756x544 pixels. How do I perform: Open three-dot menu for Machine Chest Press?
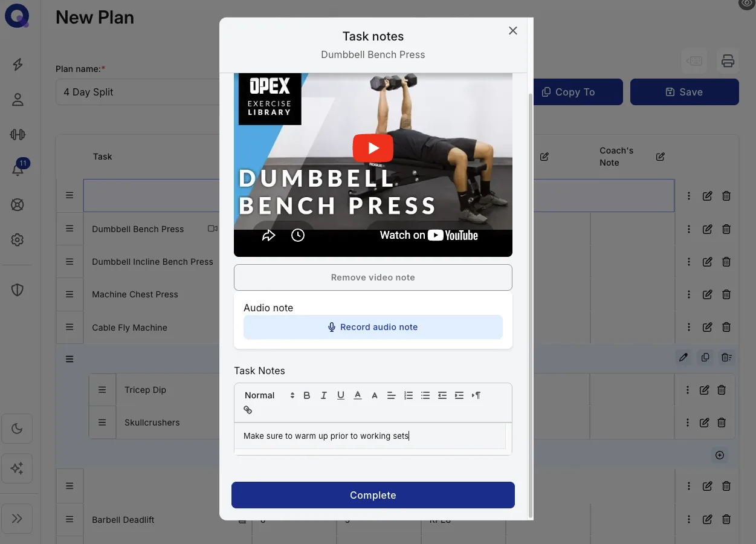click(x=688, y=294)
